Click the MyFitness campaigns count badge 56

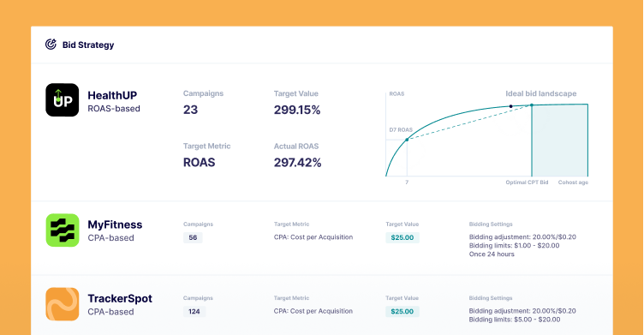193,237
